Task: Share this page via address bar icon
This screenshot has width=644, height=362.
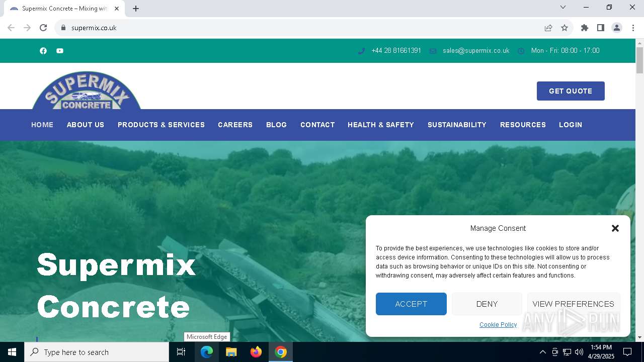Action: [548, 28]
